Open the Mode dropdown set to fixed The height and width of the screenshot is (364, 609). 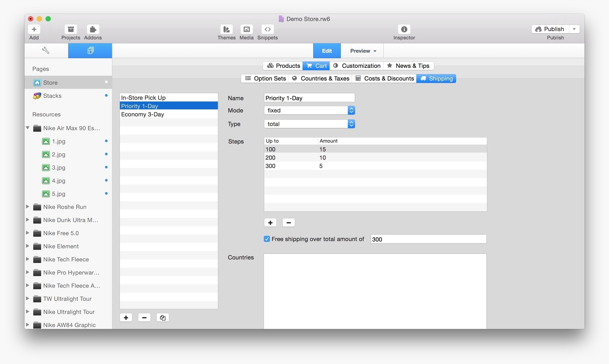pos(309,110)
